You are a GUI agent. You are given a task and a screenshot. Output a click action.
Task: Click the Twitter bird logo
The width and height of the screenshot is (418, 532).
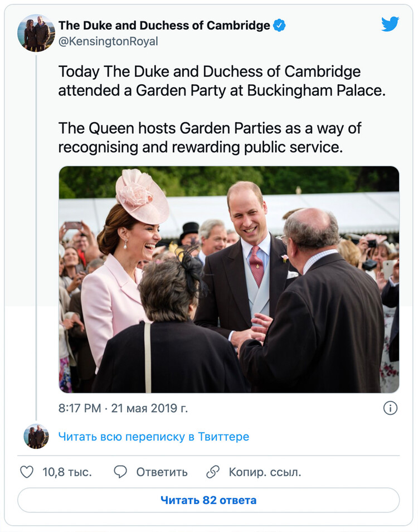pyautogui.click(x=390, y=25)
